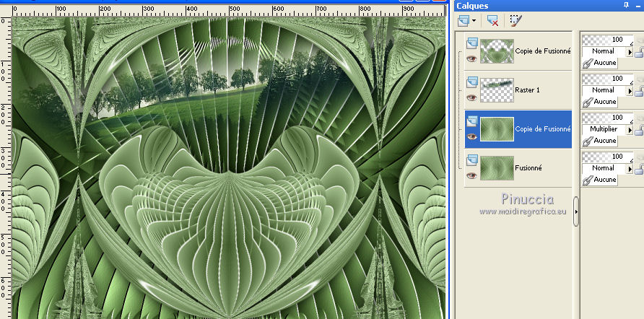The width and height of the screenshot is (644, 319).
Task: Select the Fusionné layer thumbnail
Action: tap(497, 168)
